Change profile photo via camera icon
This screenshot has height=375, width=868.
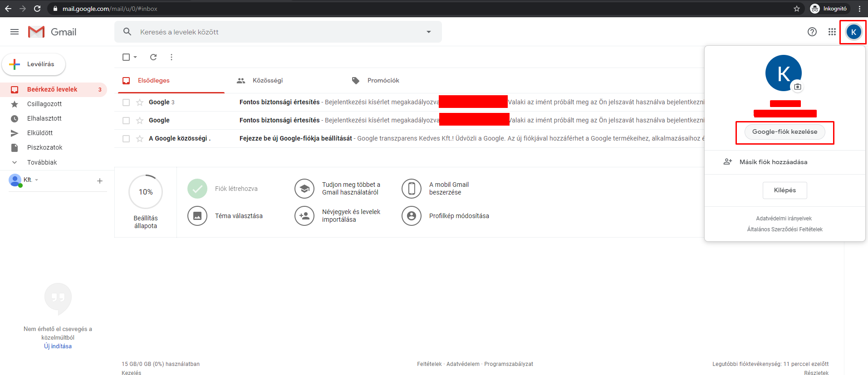coord(797,87)
